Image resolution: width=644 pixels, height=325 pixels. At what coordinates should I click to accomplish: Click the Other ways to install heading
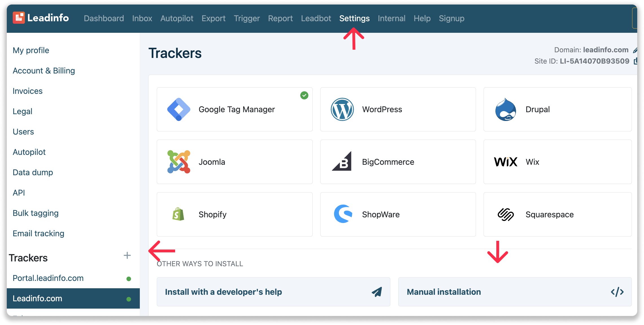pos(200,264)
